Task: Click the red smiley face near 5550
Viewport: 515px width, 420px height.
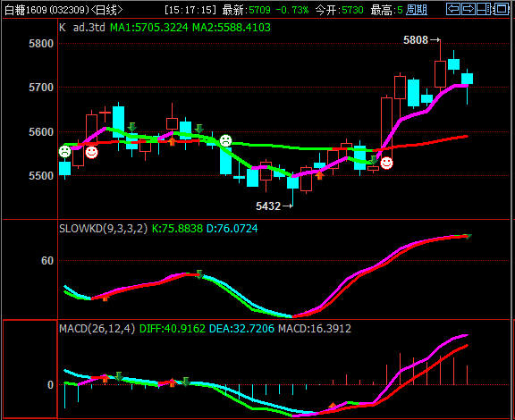Action: point(91,152)
